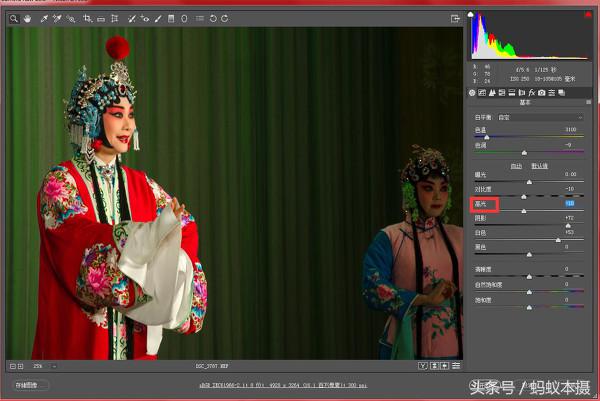Rotate image clockwise
Viewport: 600px width, 401px height.
pyautogui.click(x=225, y=18)
